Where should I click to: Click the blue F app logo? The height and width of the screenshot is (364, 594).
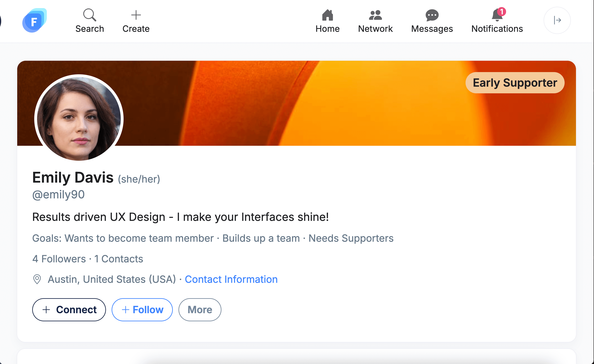(x=34, y=20)
